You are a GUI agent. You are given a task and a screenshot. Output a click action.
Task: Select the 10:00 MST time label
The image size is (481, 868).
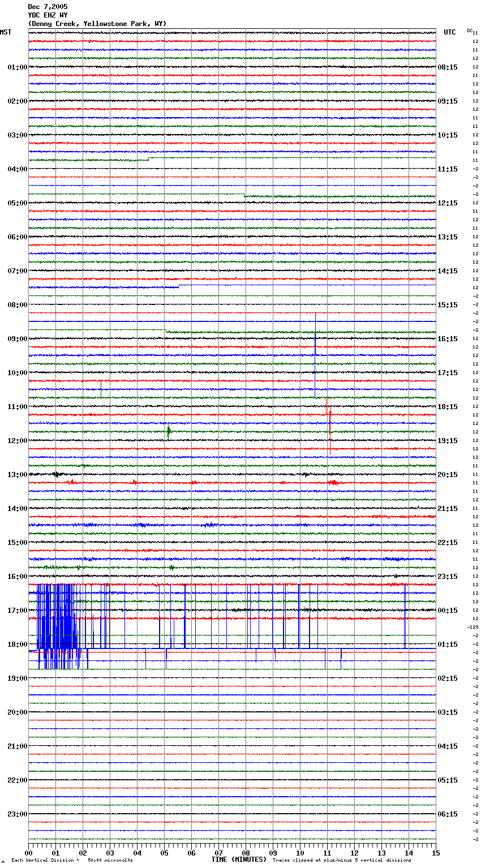coord(18,373)
